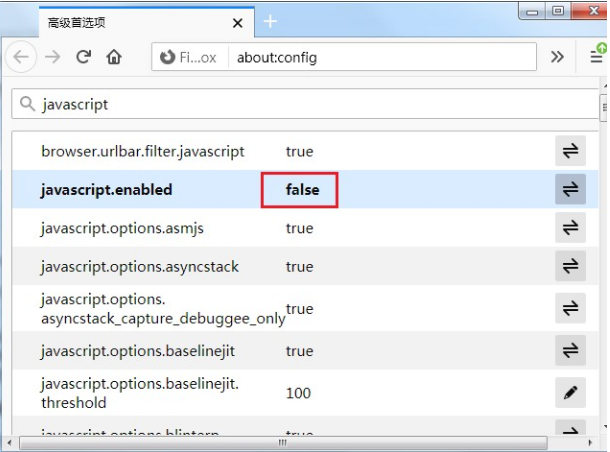Click the about:config address field
610x452 pixels.
coord(380,58)
